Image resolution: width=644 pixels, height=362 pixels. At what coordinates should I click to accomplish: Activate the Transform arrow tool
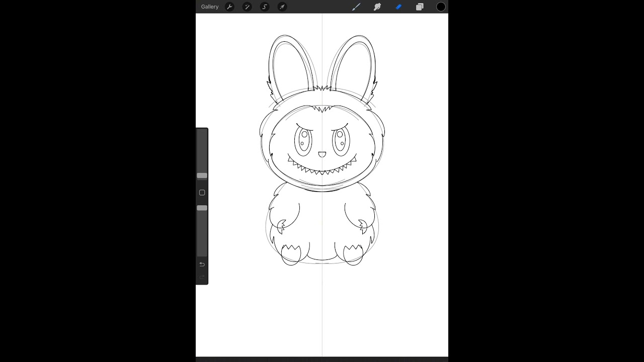[282, 7]
